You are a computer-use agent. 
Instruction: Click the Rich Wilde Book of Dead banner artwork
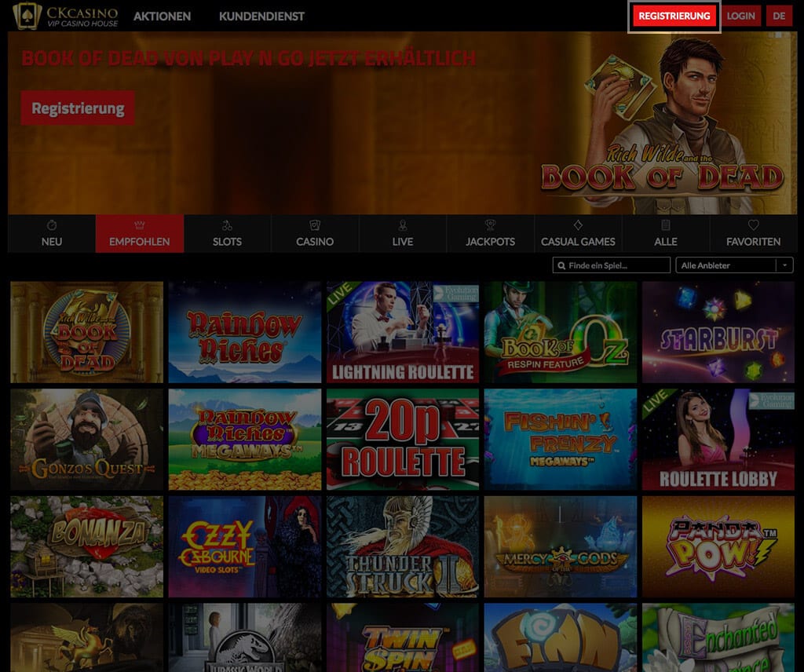[x=663, y=125]
